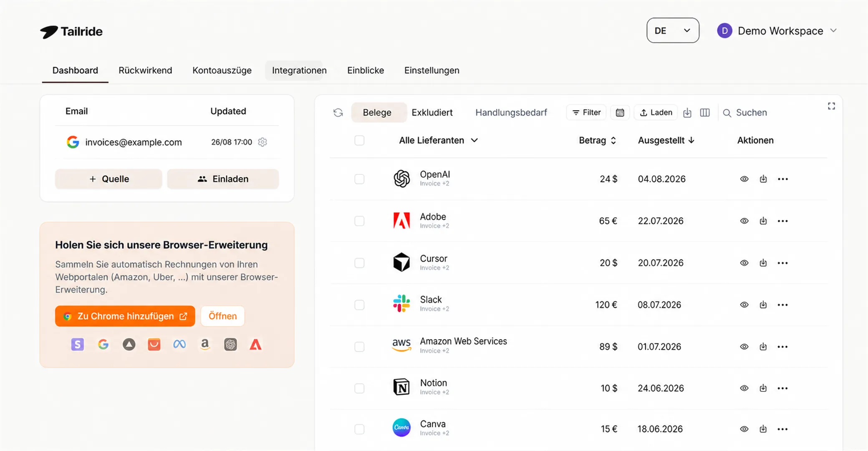This screenshot has width=868, height=451.
Task: Click the refresh icon beside Belege
Action: [338, 113]
